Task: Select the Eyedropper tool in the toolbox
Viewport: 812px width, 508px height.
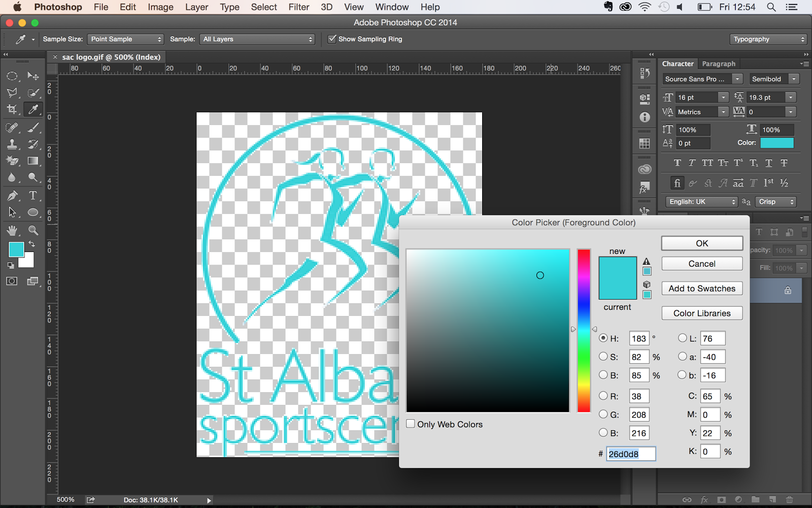Action: click(x=33, y=109)
